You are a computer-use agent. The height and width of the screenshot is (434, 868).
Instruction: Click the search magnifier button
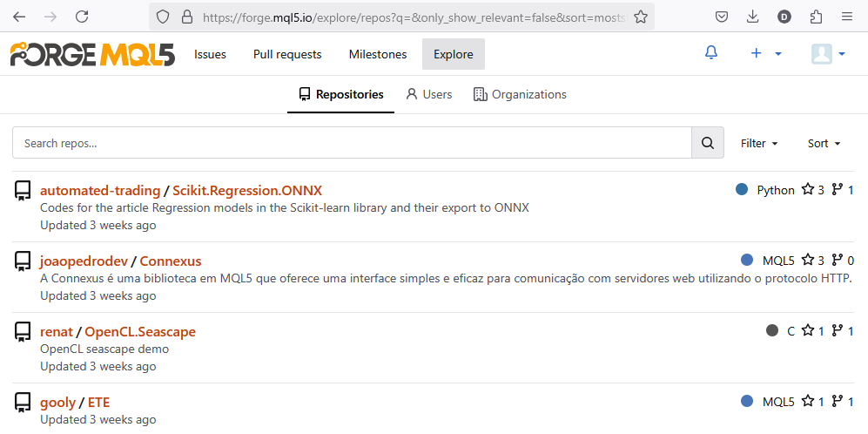click(708, 143)
